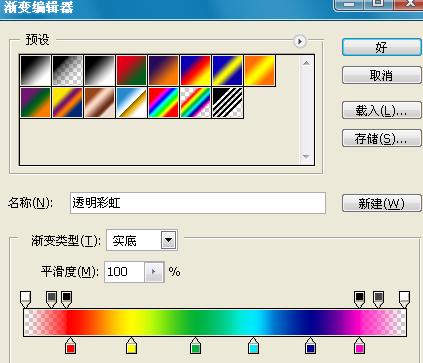Open the 渐变类型 gradient type dropdown
Screen dimensions: 423x363
(168, 240)
